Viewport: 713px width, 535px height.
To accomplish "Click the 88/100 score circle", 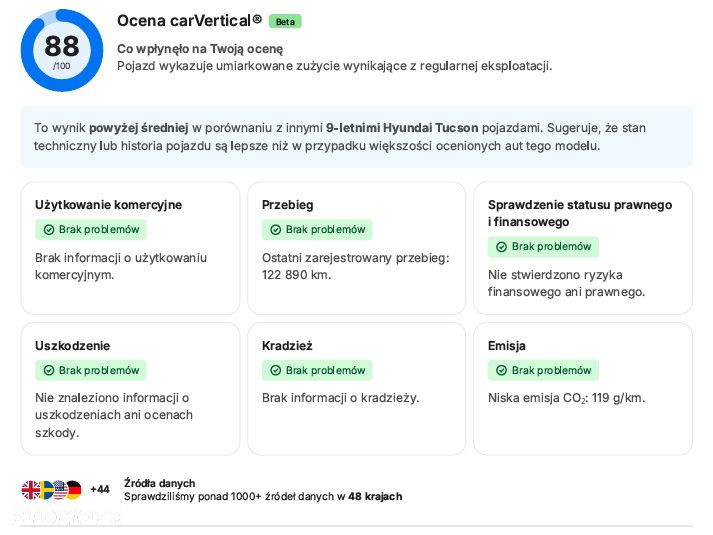I will (62, 50).
